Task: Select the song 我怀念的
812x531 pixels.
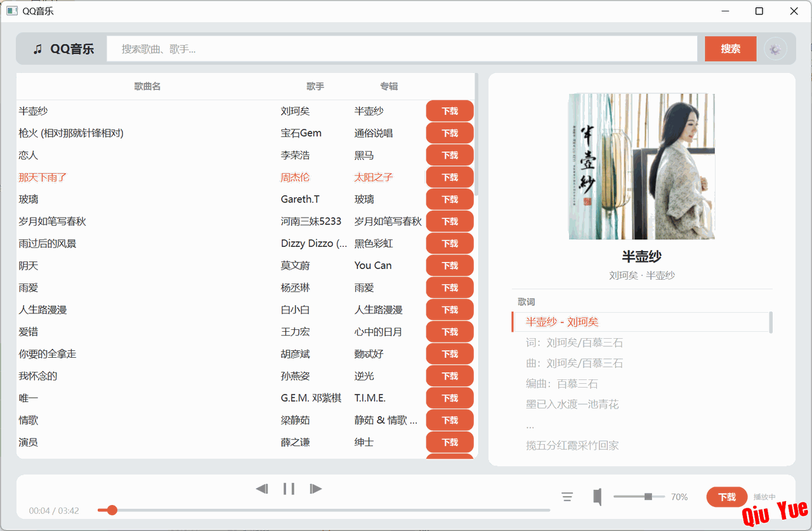Action: [x=38, y=376]
